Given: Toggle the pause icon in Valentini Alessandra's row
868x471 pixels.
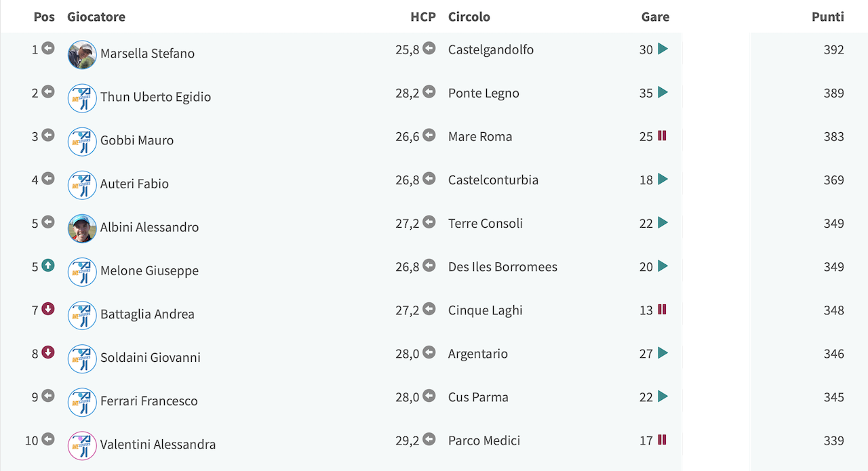Looking at the screenshot, I should tap(663, 440).
